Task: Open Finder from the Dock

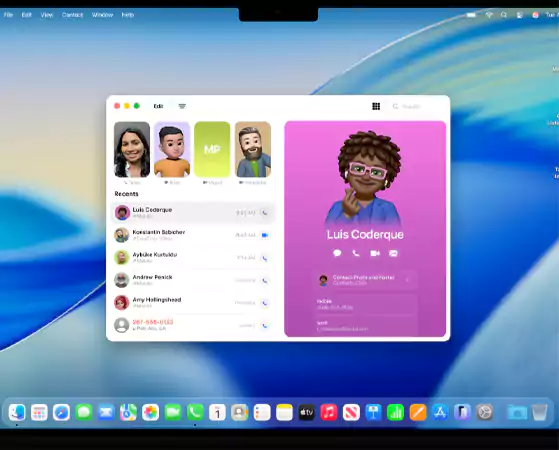Action: click(17, 413)
